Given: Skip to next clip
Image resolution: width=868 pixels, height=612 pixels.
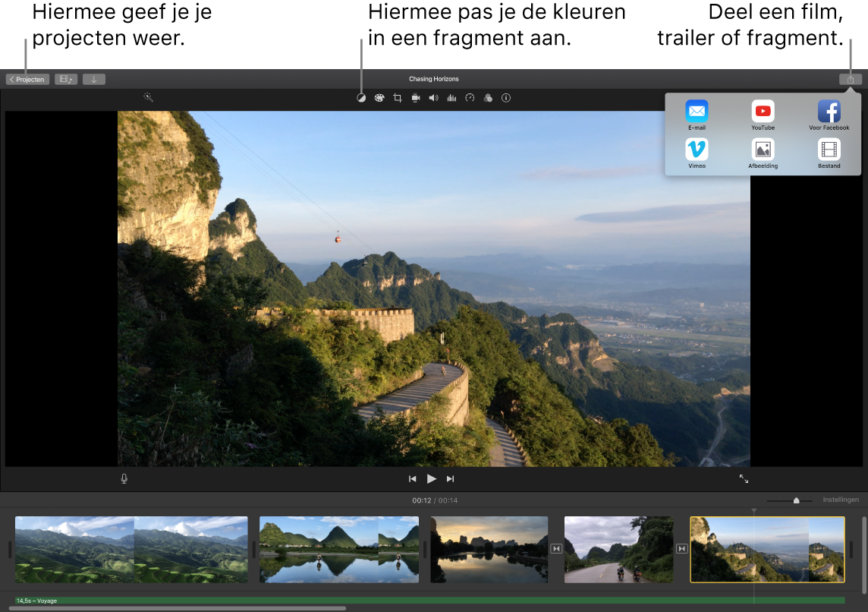Looking at the screenshot, I should tap(450, 478).
